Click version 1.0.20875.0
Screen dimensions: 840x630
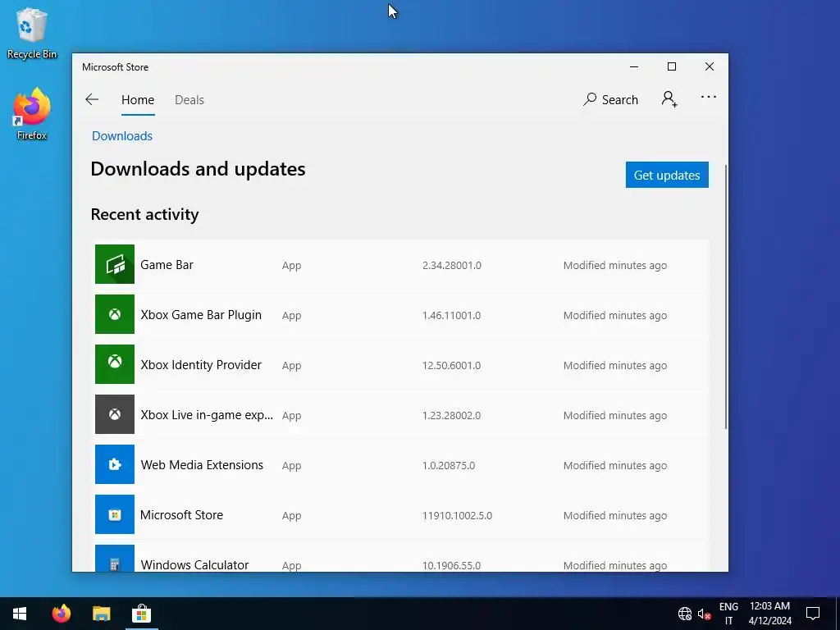point(449,466)
